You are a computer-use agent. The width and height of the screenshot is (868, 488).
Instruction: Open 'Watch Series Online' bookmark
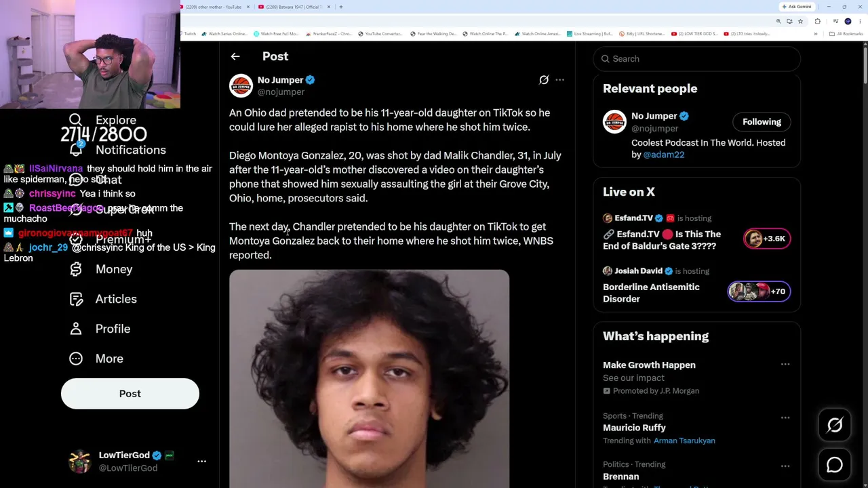225,34
